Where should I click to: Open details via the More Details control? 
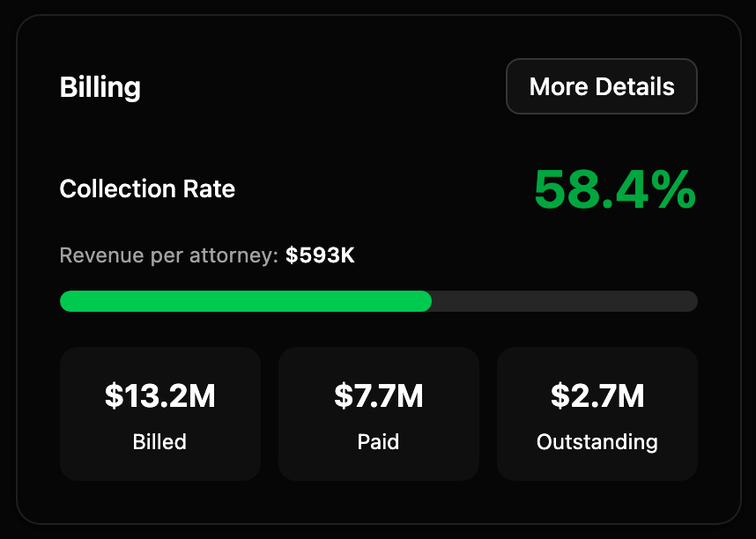click(601, 86)
